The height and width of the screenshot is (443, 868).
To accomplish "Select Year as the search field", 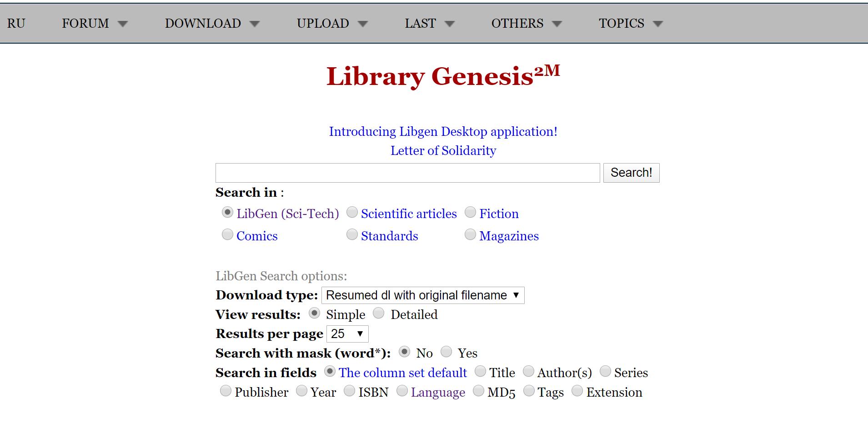I will [x=301, y=390].
